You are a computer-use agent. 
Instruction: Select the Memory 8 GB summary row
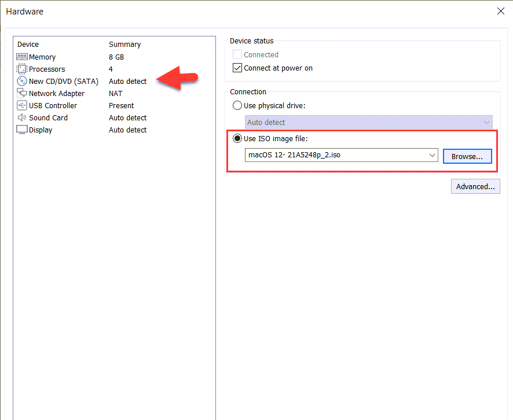click(x=116, y=57)
